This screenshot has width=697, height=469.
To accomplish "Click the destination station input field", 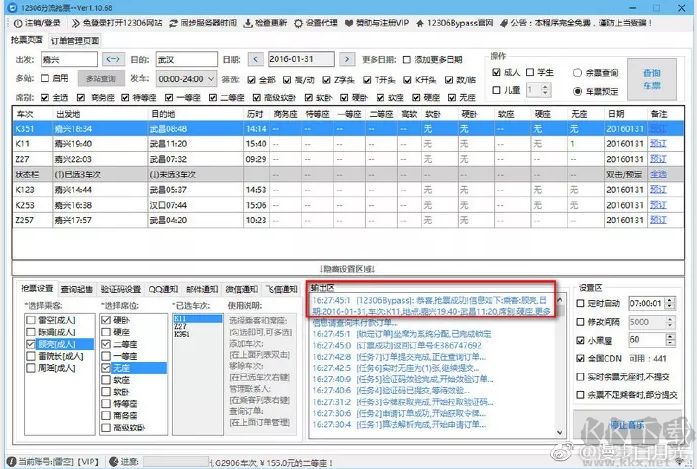I will 187,59.
